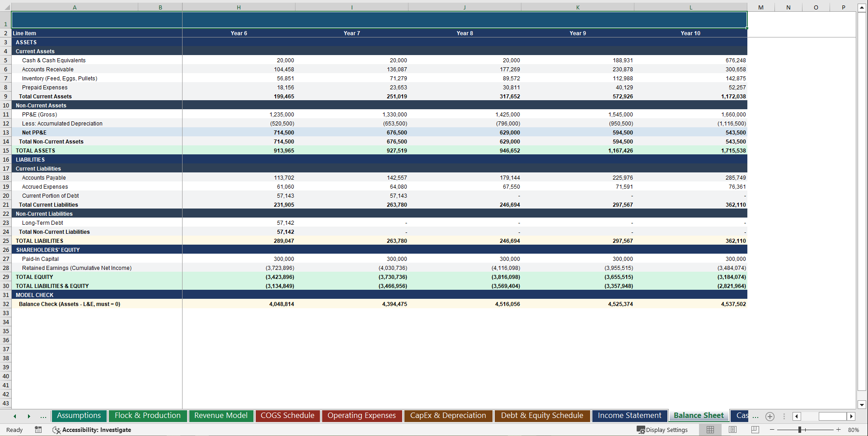Switch to the Income Statement tab
Screen dimensions: 868x436
tap(629, 416)
